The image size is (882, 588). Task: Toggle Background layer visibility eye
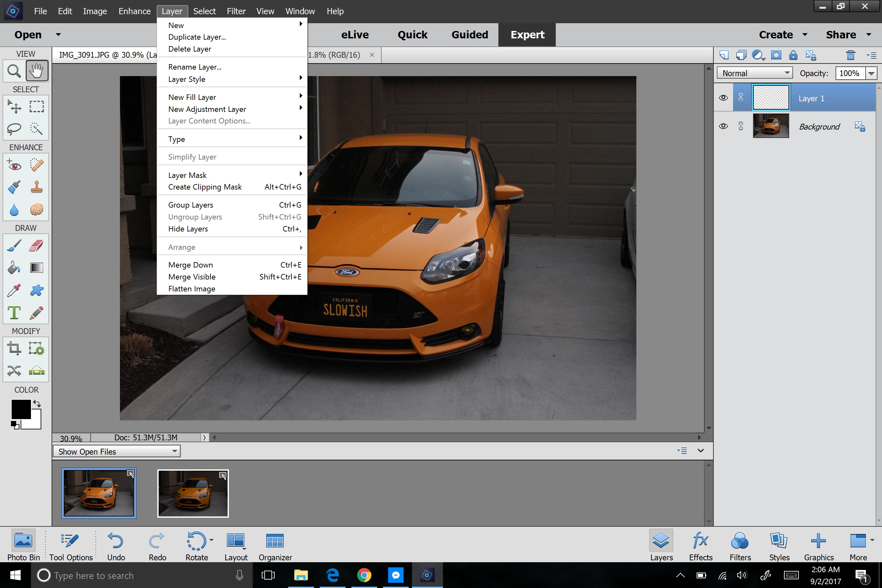pos(723,126)
